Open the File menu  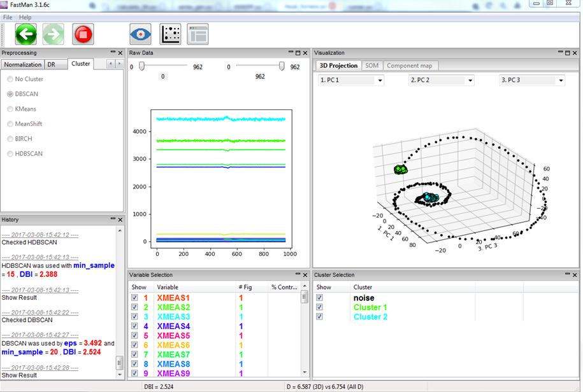[8, 17]
